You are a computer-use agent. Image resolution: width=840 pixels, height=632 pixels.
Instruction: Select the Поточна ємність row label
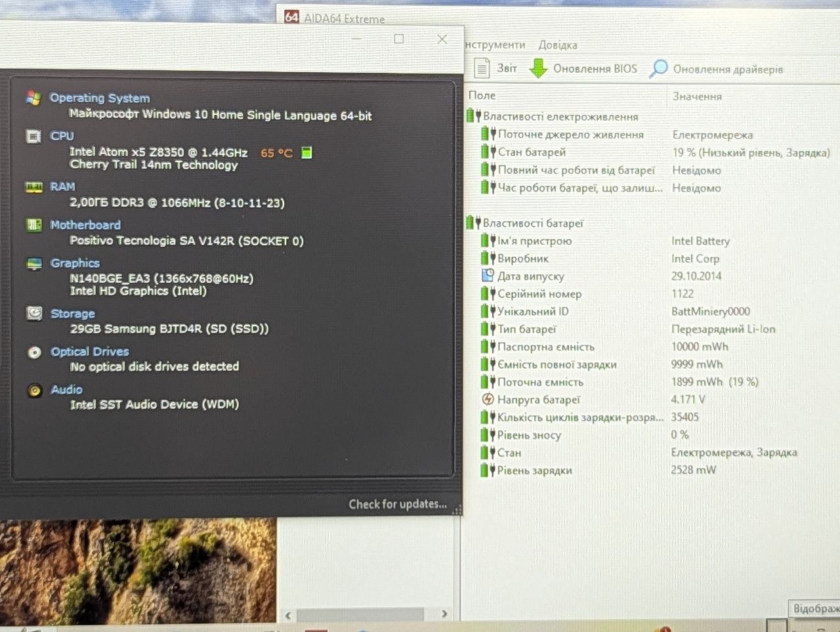(x=540, y=382)
